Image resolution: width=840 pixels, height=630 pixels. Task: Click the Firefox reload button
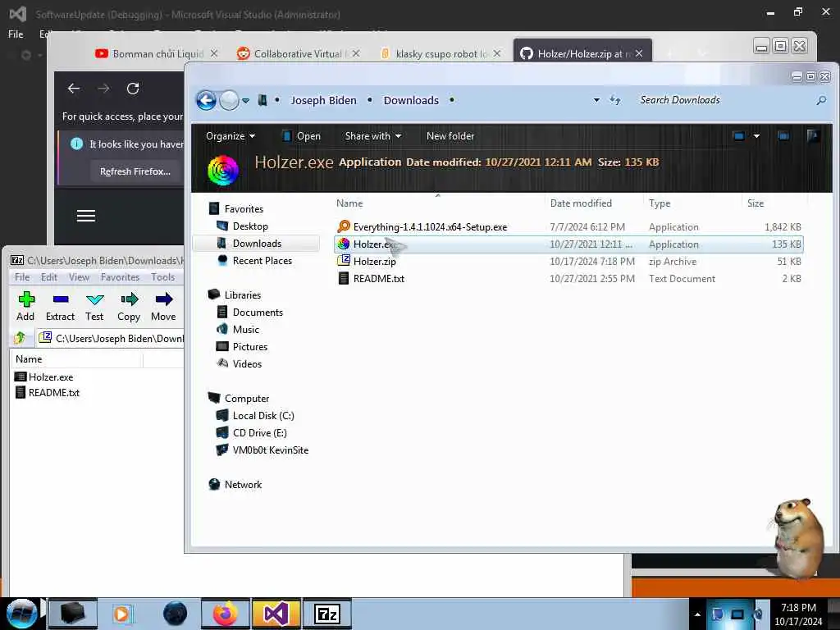[133, 89]
